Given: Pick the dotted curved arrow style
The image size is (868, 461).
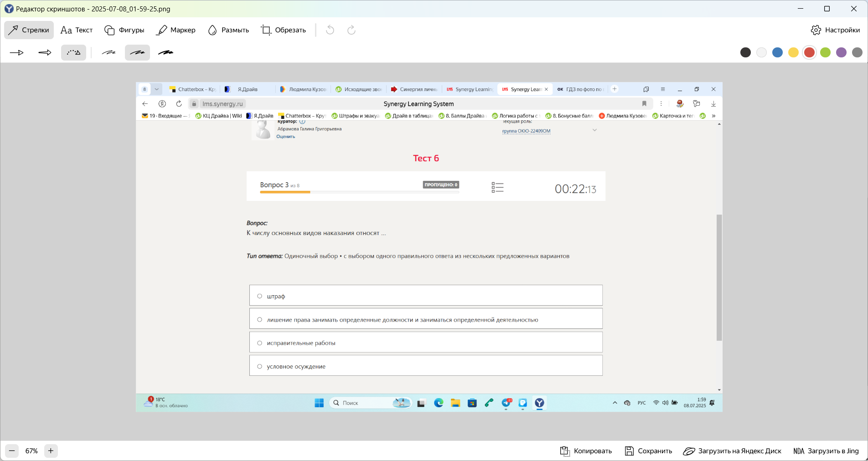Looking at the screenshot, I should [x=73, y=53].
